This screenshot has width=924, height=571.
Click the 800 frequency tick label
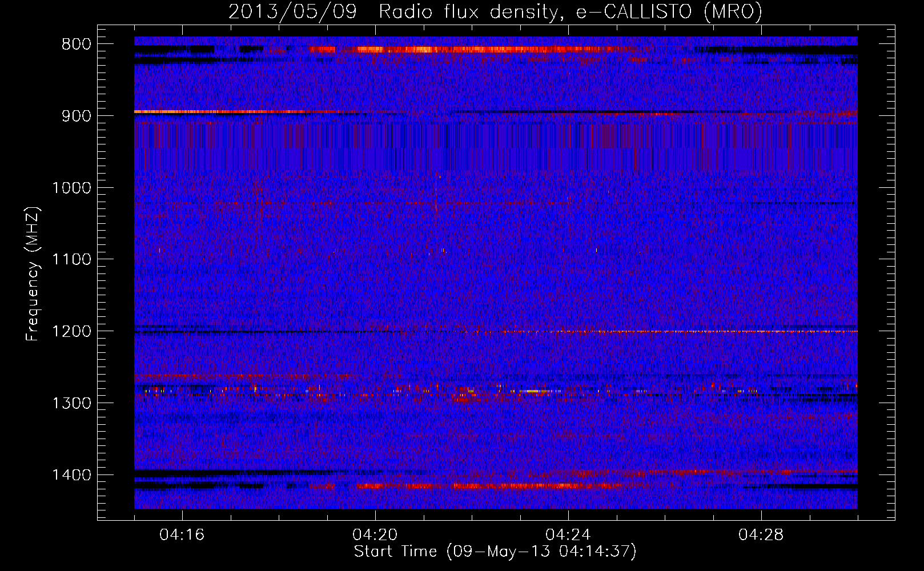[x=77, y=45]
